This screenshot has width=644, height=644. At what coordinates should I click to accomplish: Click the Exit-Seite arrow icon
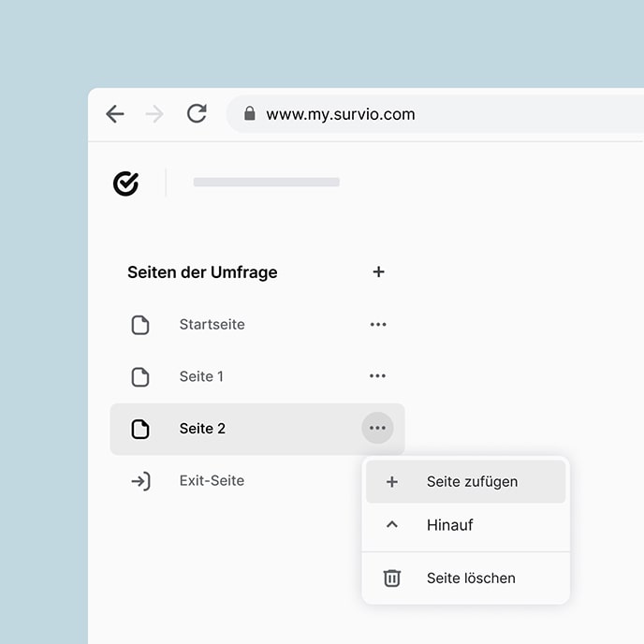[140, 481]
